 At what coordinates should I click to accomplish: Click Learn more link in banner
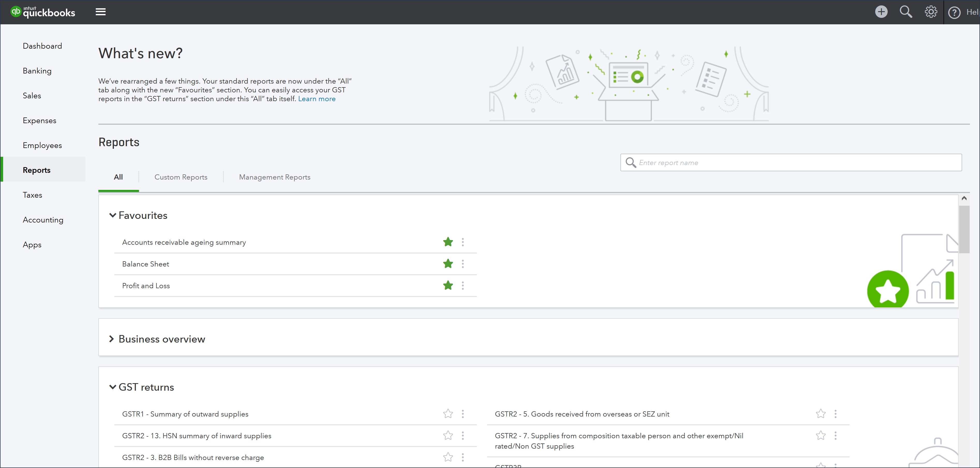tap(317, 99)
